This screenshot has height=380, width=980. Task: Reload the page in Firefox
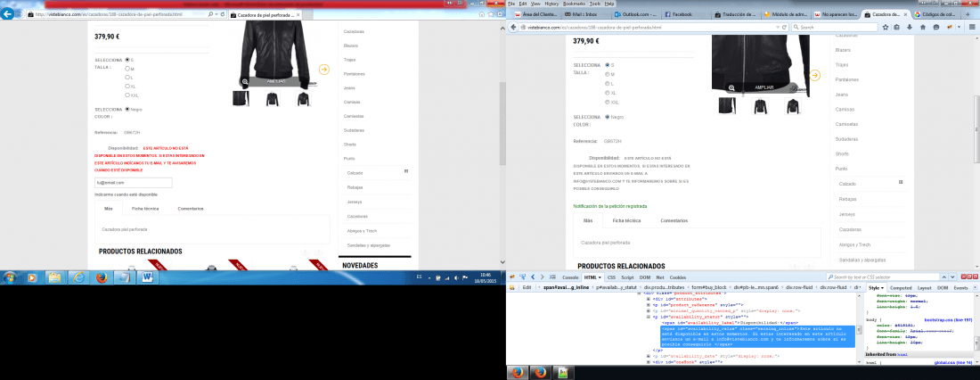[784, 27]
